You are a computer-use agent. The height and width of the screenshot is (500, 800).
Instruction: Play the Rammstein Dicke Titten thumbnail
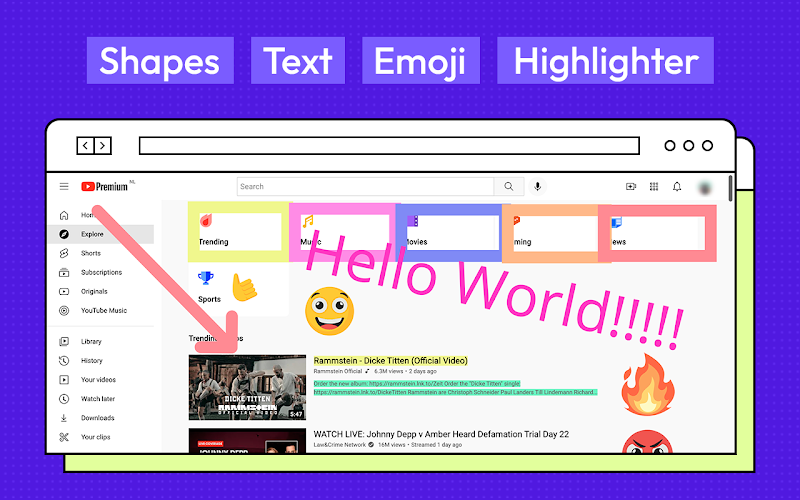[x=247, y=387]
